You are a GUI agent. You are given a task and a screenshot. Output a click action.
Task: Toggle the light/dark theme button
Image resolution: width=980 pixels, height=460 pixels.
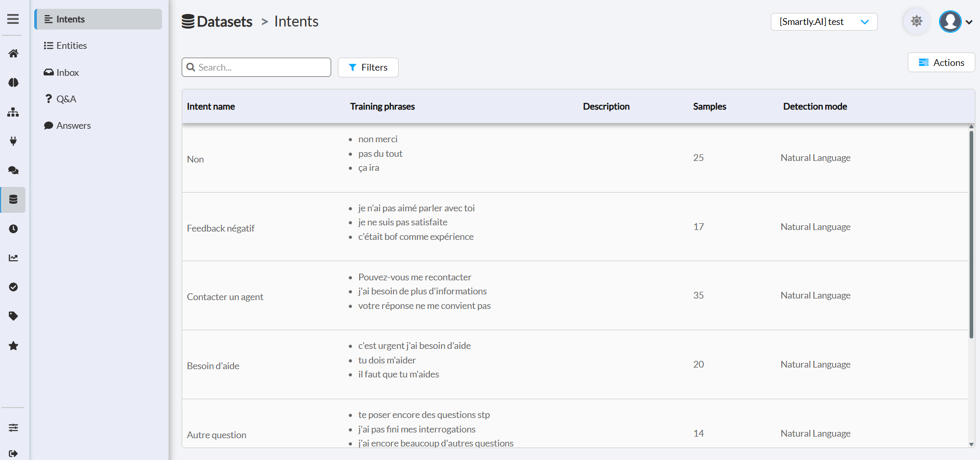pyautogui.click(x=917, y=22)
